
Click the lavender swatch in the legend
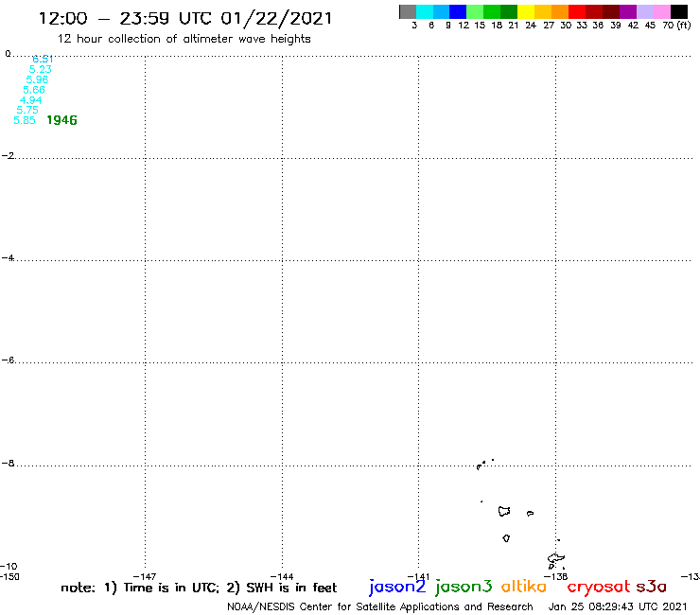coord(645,11)
